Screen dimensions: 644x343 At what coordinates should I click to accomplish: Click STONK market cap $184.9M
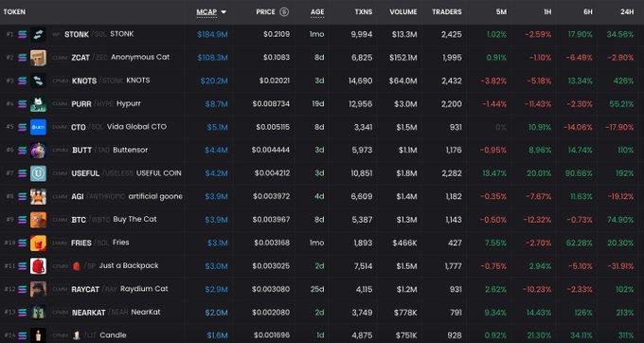point(212,34)
